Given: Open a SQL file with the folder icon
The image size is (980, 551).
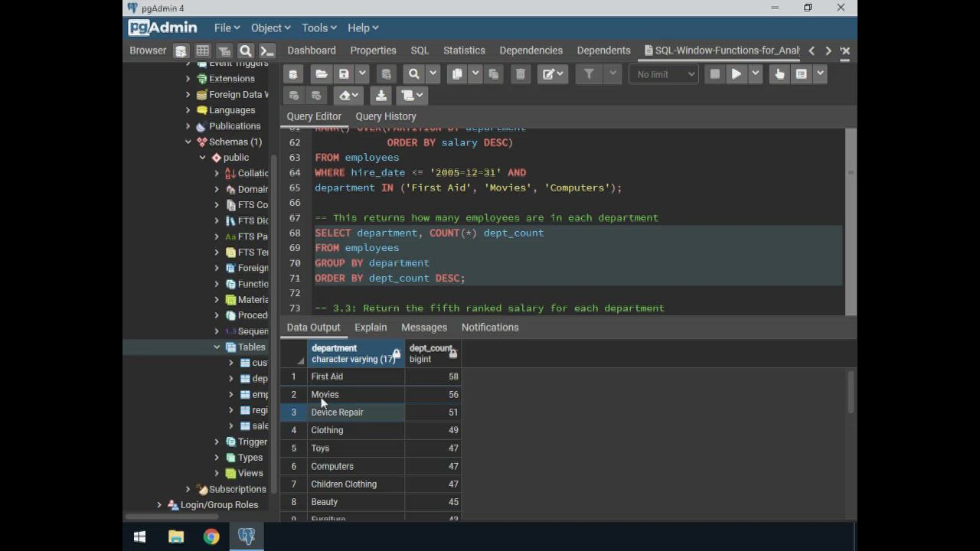Looking at the screenshot, I should [322, 74].
